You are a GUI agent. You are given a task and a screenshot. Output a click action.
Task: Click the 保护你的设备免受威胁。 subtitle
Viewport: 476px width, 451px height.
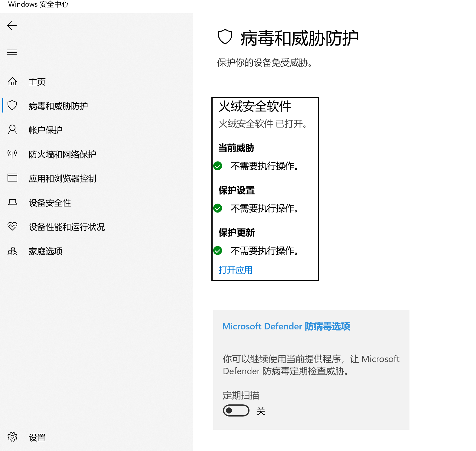265,63
